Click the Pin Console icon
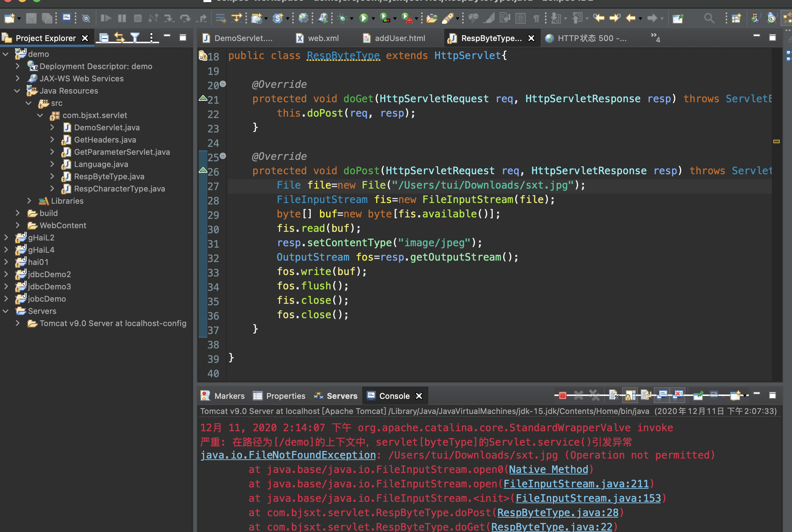 click(x=698, y=396)
